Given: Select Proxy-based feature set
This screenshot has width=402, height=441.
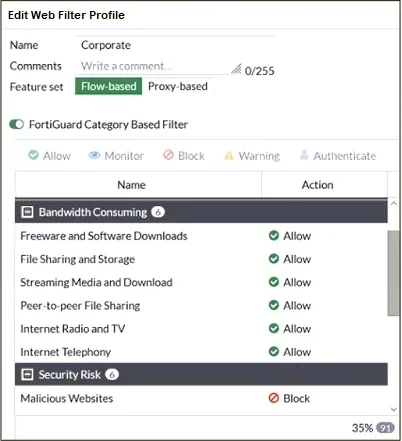Looking at the screenshot, I should (x=178, y=86).
